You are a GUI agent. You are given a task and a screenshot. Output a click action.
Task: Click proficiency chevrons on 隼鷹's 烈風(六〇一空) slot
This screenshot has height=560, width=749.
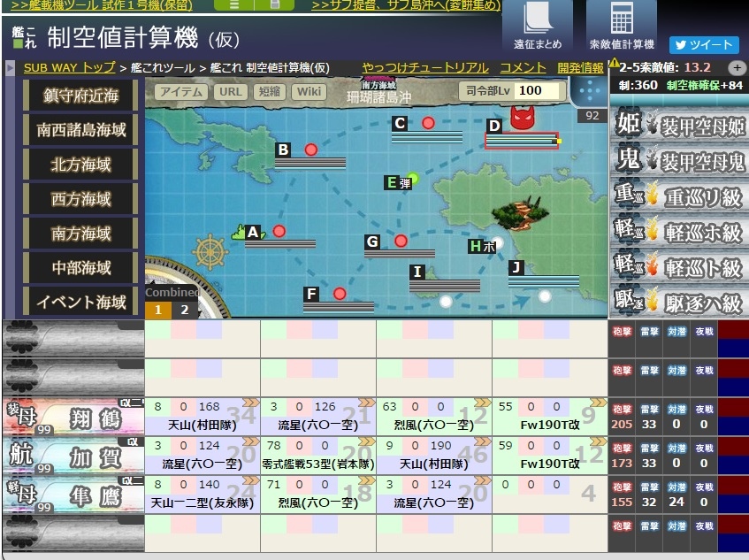(367, 480)
